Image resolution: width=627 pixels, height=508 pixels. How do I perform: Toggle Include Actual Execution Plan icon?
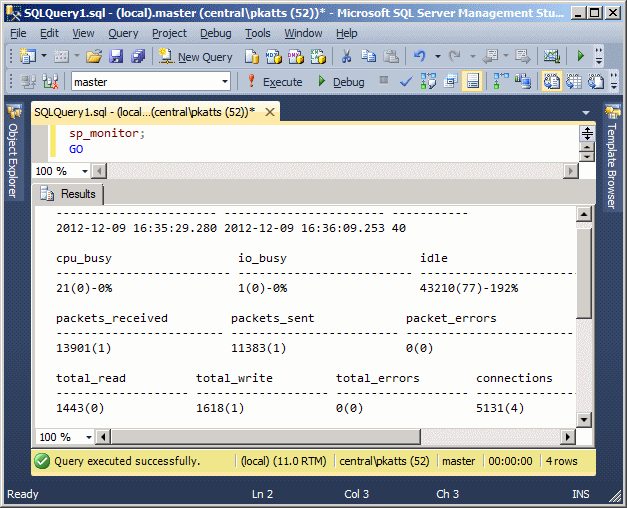501,82
